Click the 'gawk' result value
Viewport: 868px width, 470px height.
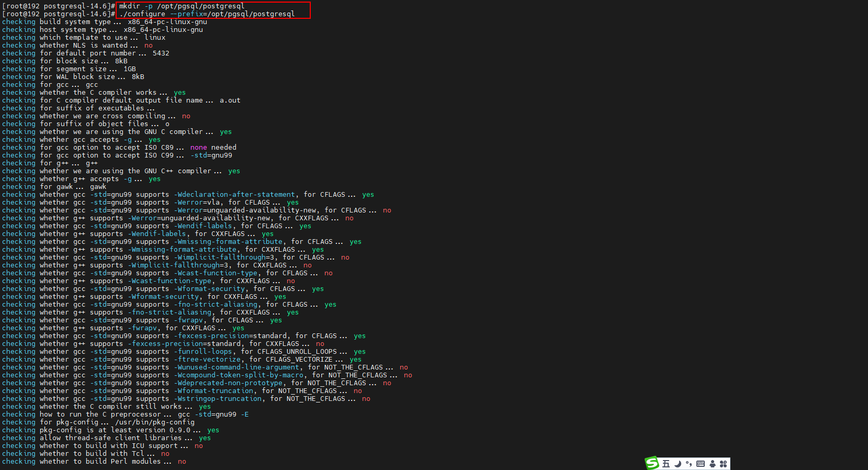[x=98, y=187]
